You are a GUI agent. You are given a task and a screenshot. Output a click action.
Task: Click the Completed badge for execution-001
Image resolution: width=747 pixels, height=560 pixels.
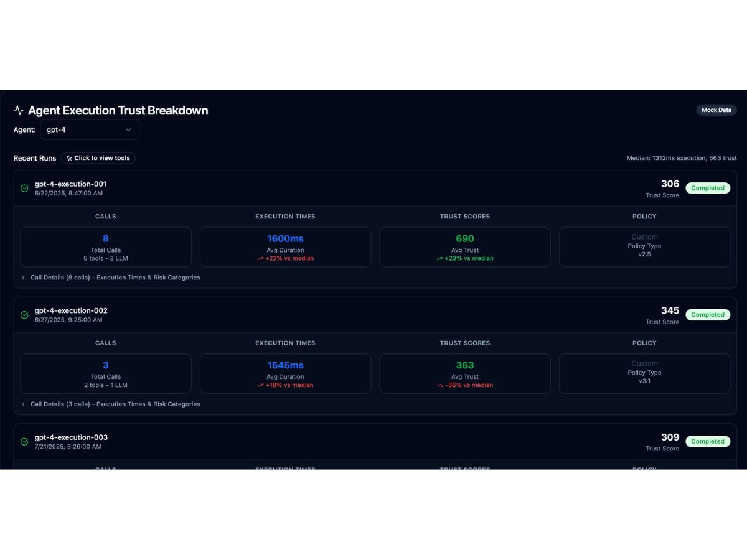(x=708, y=188)
